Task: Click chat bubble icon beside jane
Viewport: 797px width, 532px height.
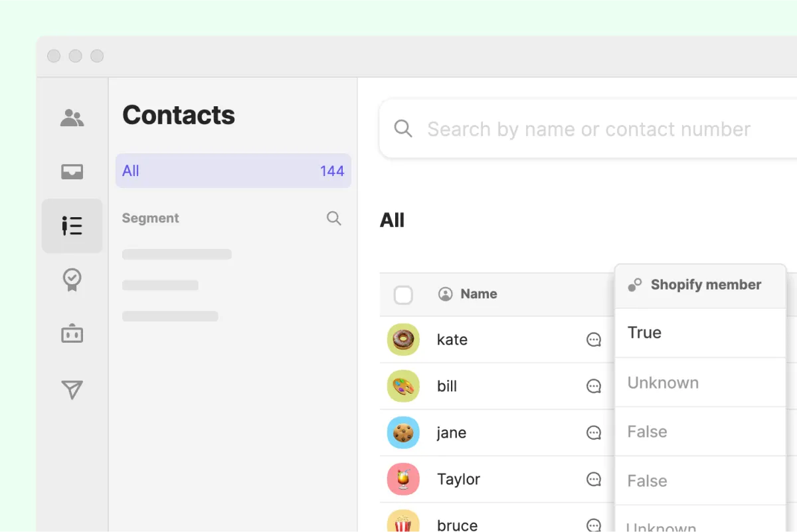Action: (594, 433)
